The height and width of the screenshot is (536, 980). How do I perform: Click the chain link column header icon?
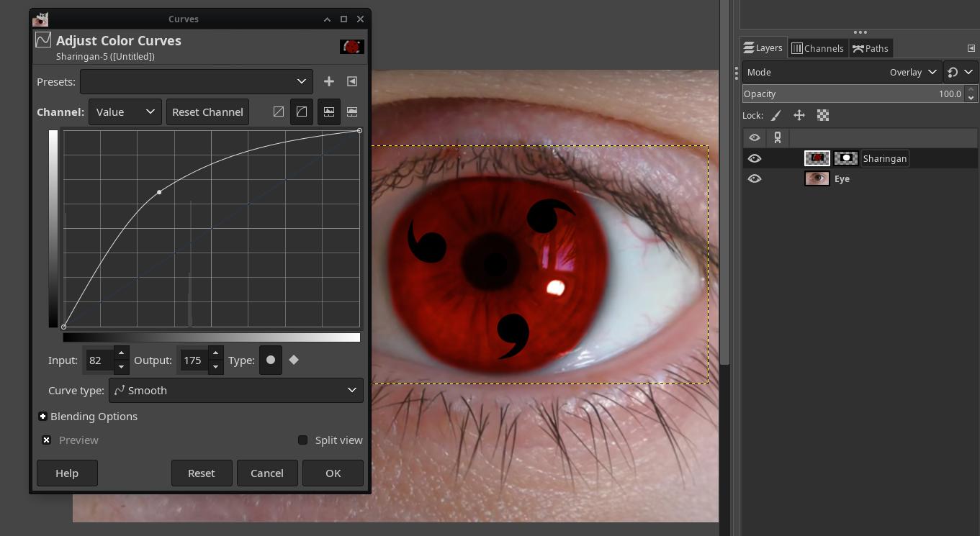[778, 137]
